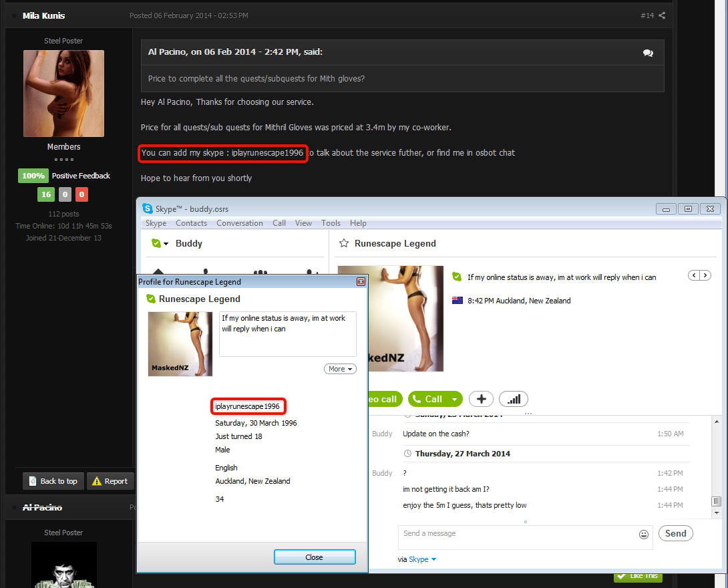
Task: Click the grey 0 neutral feedback badge
Action: 65,194
